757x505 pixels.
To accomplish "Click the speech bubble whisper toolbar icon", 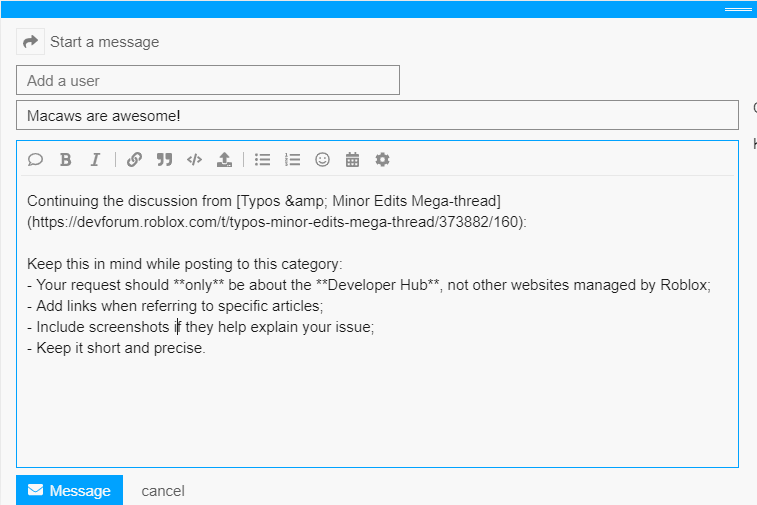I will [35, 159].
